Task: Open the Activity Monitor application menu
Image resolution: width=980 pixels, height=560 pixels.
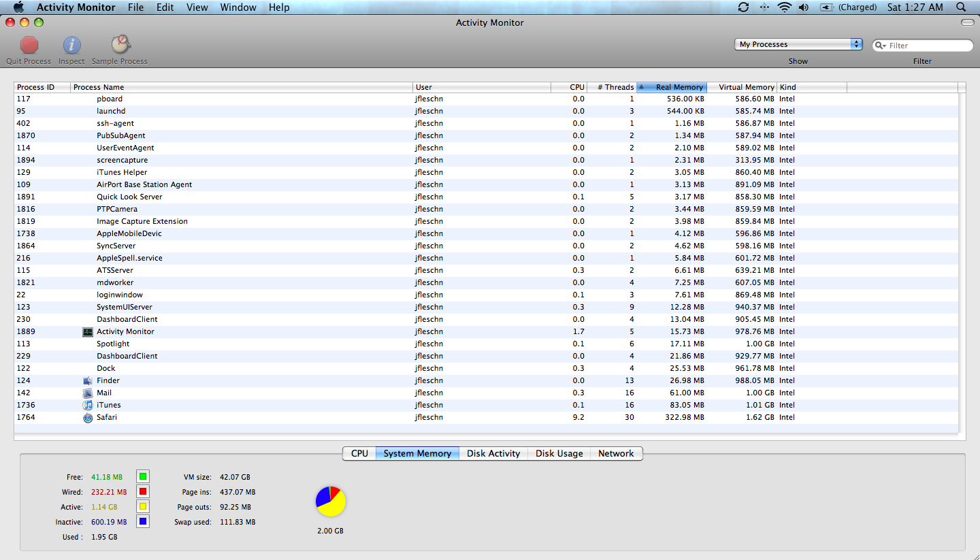Action: click(75, 7)
